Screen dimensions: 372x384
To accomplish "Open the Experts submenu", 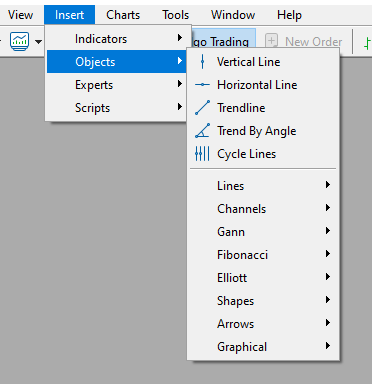I will pos(116,85).
